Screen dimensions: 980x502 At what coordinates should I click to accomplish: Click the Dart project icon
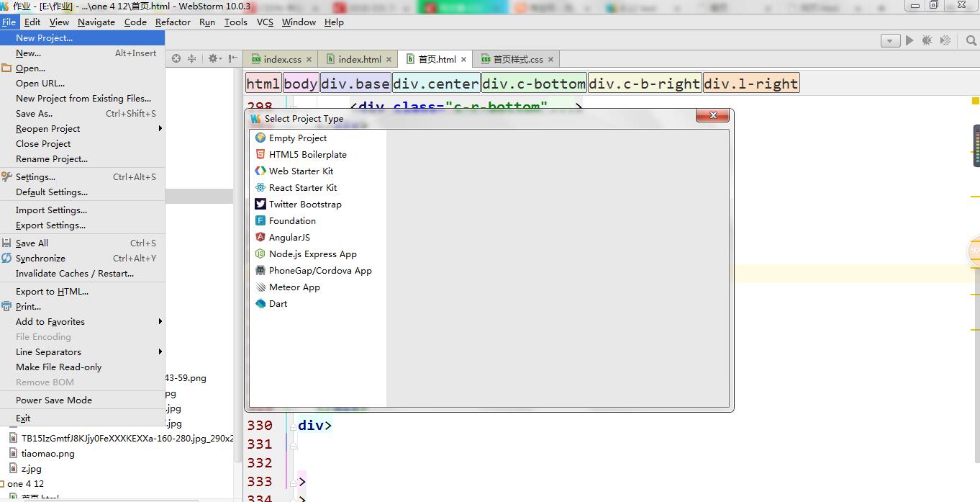260,303
